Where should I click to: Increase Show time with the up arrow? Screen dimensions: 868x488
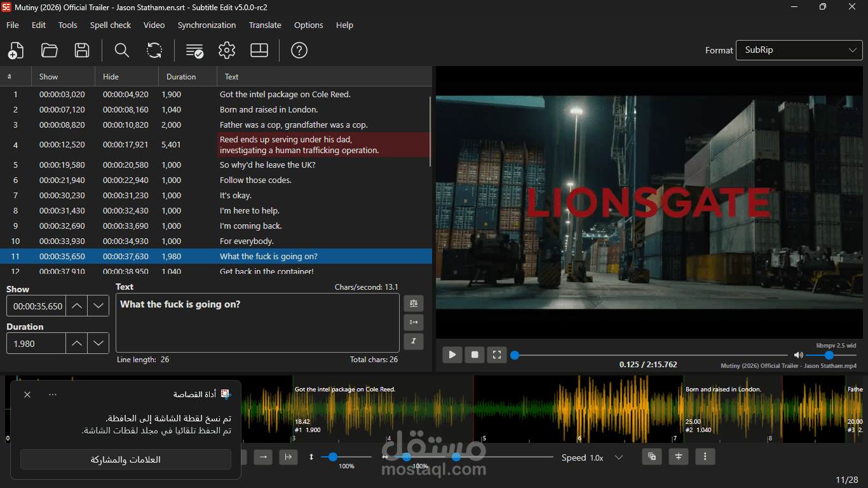76,306
